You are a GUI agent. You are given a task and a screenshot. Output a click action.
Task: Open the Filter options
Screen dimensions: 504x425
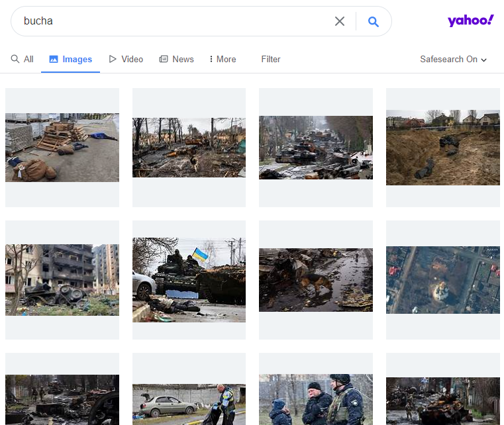point(270,59)
